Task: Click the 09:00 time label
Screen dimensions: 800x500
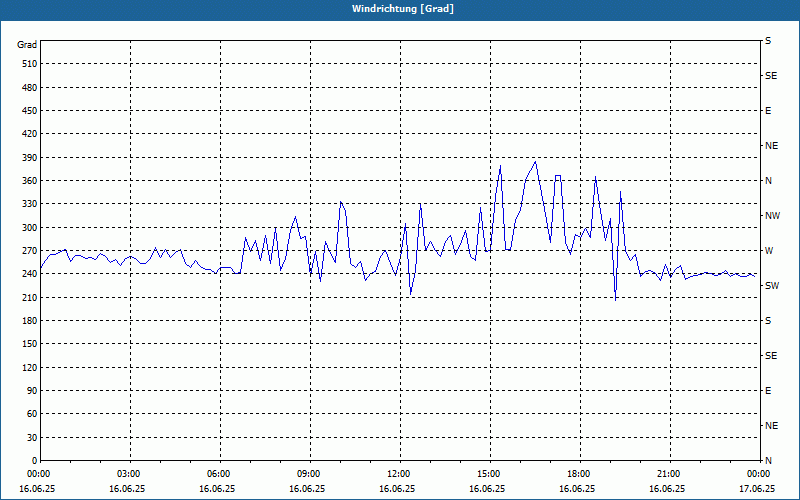Action: [309, 474]
